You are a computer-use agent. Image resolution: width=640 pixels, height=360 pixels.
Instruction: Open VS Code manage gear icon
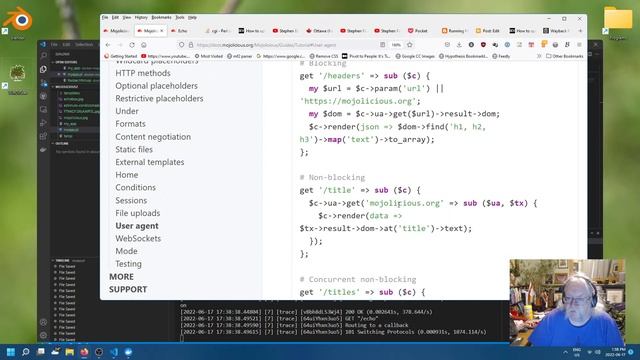pyautogui.click(x=44, y=335)
